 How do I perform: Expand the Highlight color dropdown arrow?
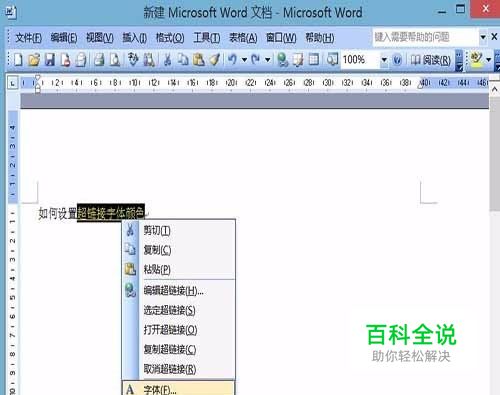click(x=488, y=60)
